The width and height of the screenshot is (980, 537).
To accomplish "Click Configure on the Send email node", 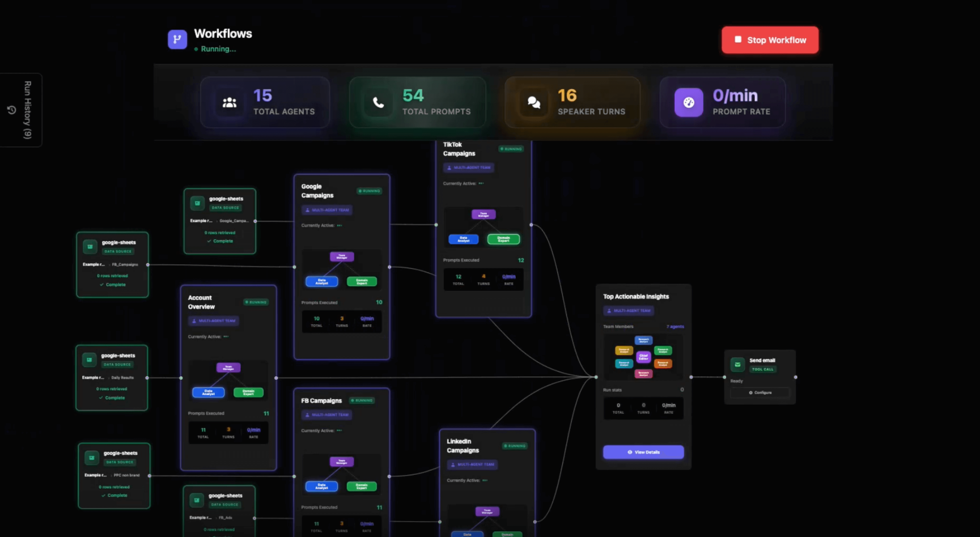I will click(x=760, y=393).
